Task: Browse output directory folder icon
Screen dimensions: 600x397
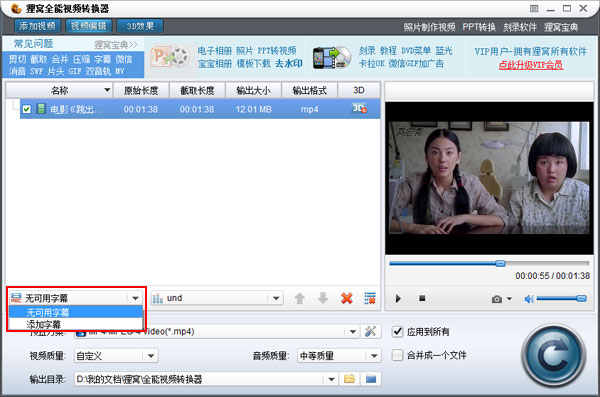Action: (349, 379)
